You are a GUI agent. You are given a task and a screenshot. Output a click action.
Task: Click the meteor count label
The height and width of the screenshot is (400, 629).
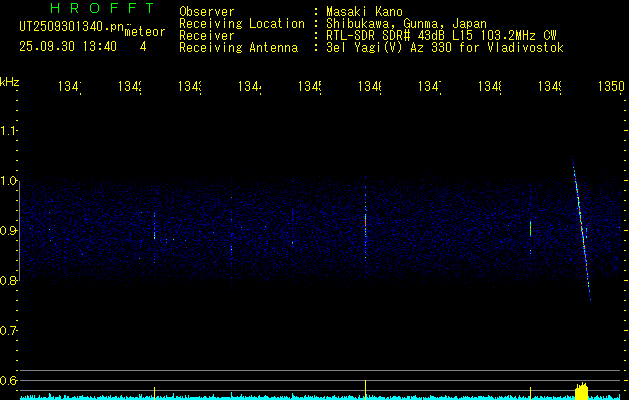144,32
